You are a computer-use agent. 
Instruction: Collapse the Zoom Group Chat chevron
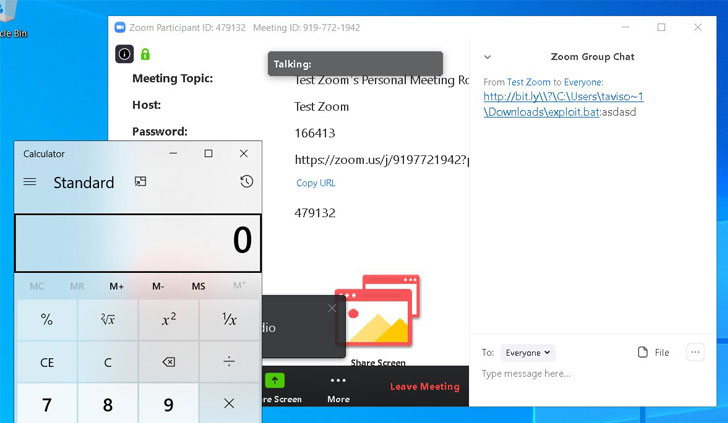pos(488,57)
